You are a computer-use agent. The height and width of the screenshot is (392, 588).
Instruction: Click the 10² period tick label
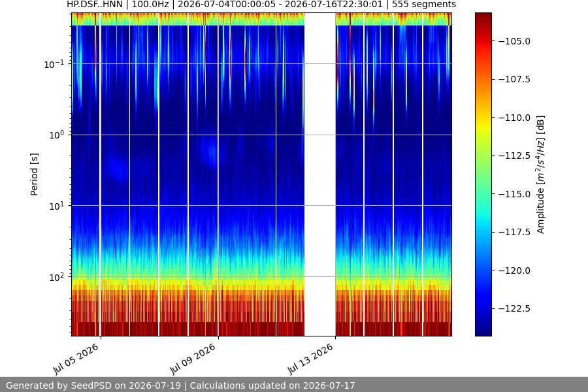[x=57, y=277]
